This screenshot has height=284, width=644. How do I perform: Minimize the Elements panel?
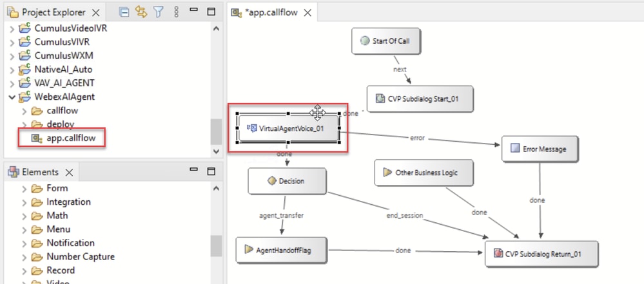point(193,169)
